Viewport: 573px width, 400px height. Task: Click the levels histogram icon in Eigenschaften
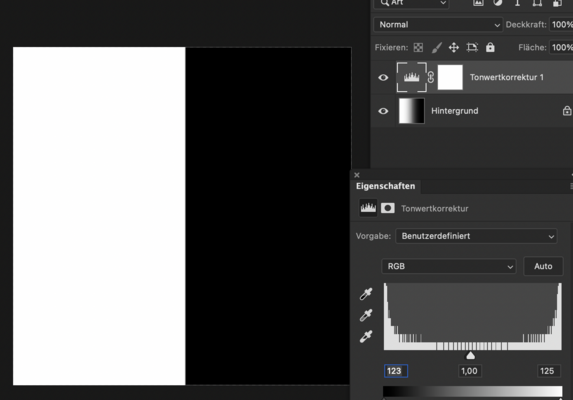point(368,208)
